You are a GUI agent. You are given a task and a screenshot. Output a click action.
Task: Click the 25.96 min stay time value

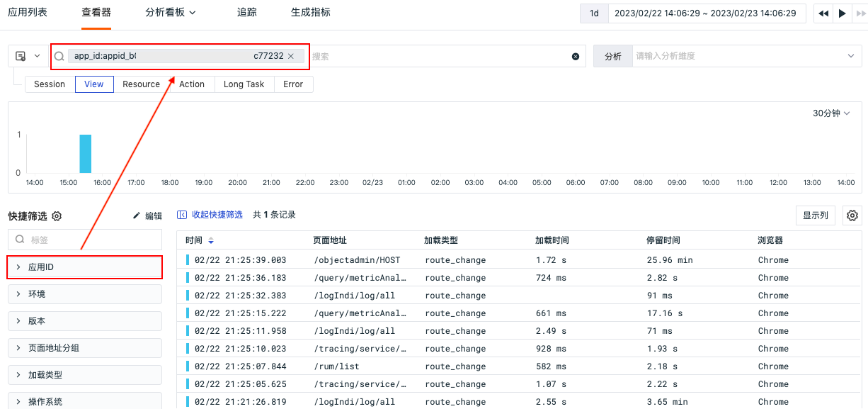coord(670,260)
